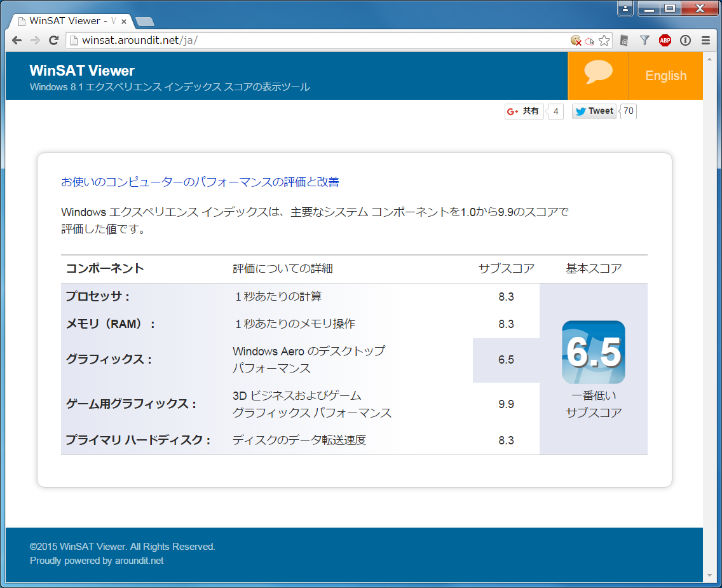Open the performance evaluation and improvement link
Image resolution: width=722 pixels, height=588 pixels.
coord(200,182)
